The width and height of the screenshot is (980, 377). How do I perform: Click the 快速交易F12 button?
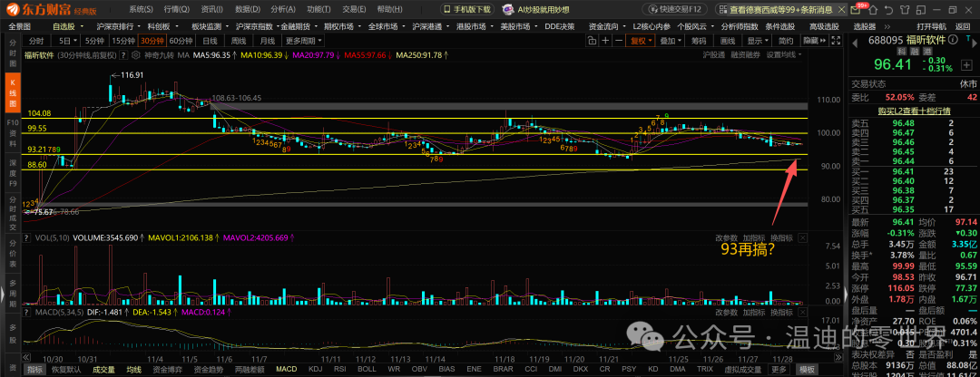pyautogui.click(x=676, y=9)
